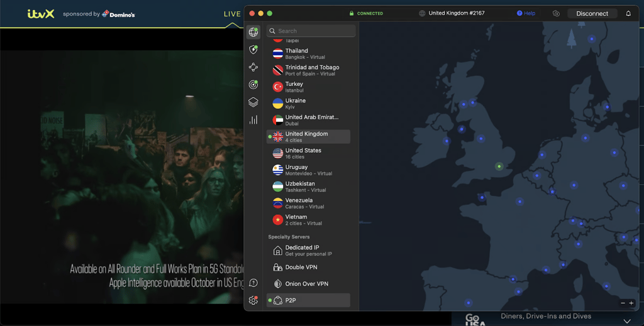
Task: Zoom out the map with minus button
Action: pyautogui.click(x=623, y=303)
